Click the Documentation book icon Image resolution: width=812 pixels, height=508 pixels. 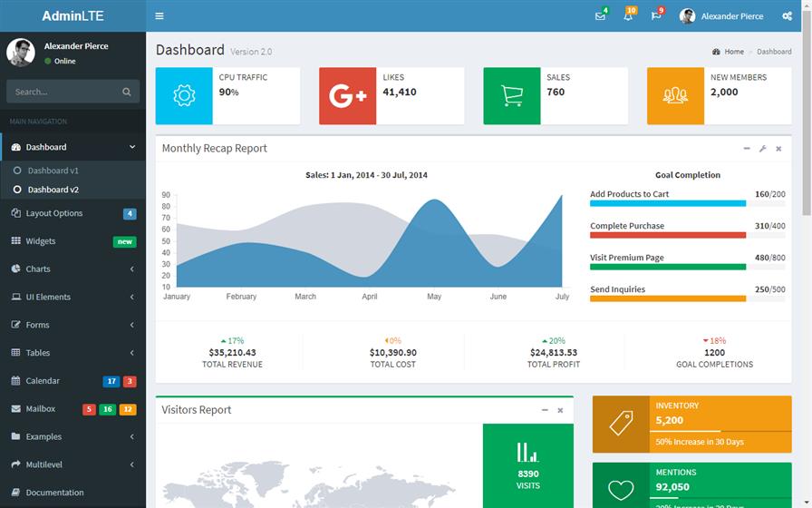pyautogui.click(x=16, y=493)
